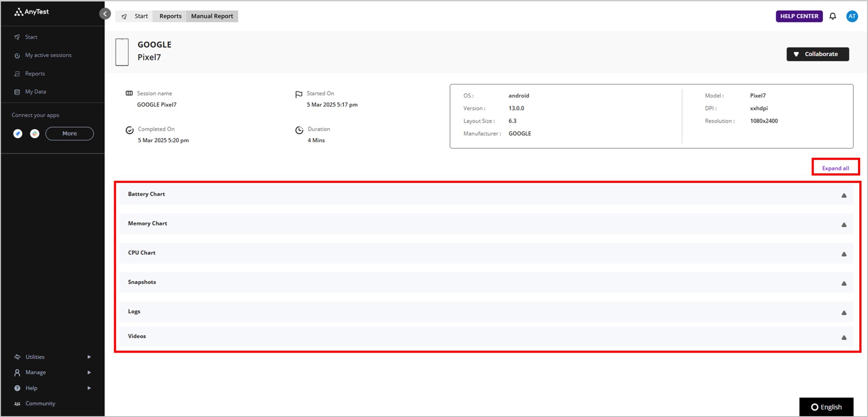This screenshot has width=868, height=417.
Task: Expand the Utilities menu arrow
Action: pos(89,357)
